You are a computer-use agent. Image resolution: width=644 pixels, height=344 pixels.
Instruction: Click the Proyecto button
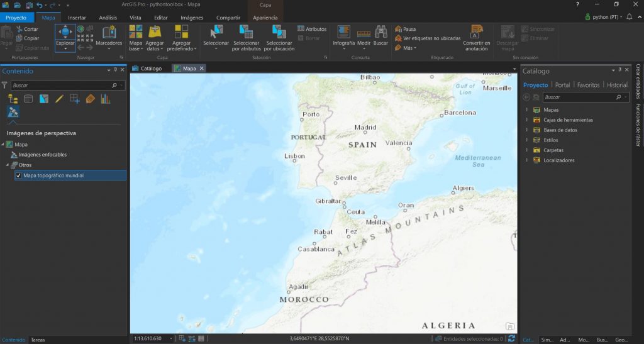coord(16,18)
